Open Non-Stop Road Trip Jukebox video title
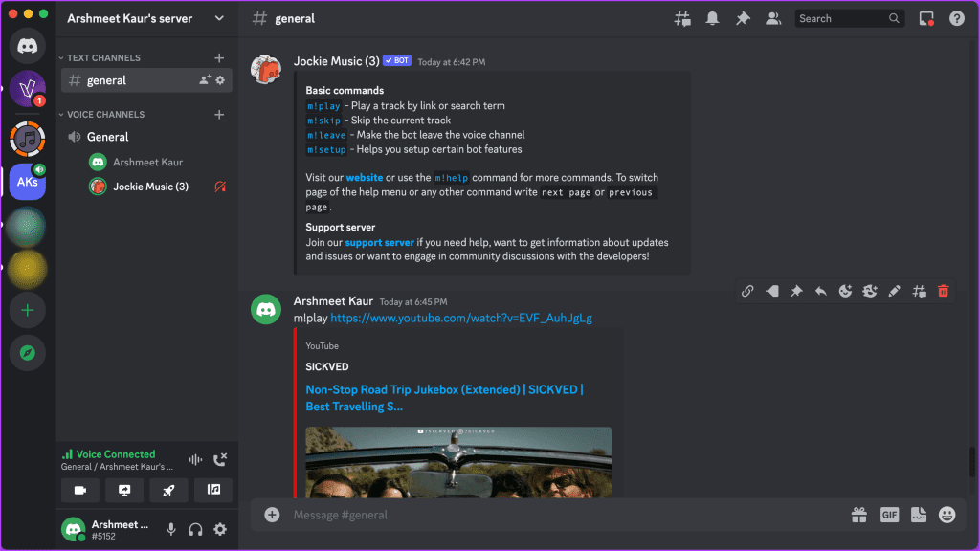This screenshot has height=551, width=980. (x=444, y=398)
